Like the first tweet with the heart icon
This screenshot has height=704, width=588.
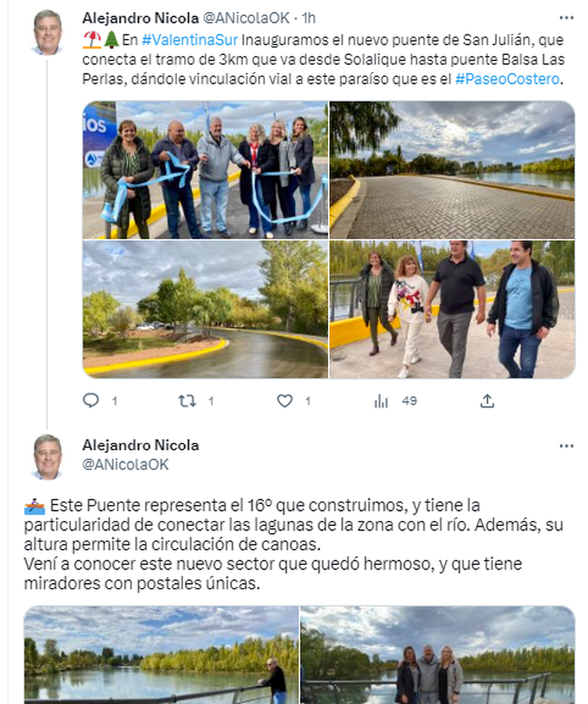(285, 401)
